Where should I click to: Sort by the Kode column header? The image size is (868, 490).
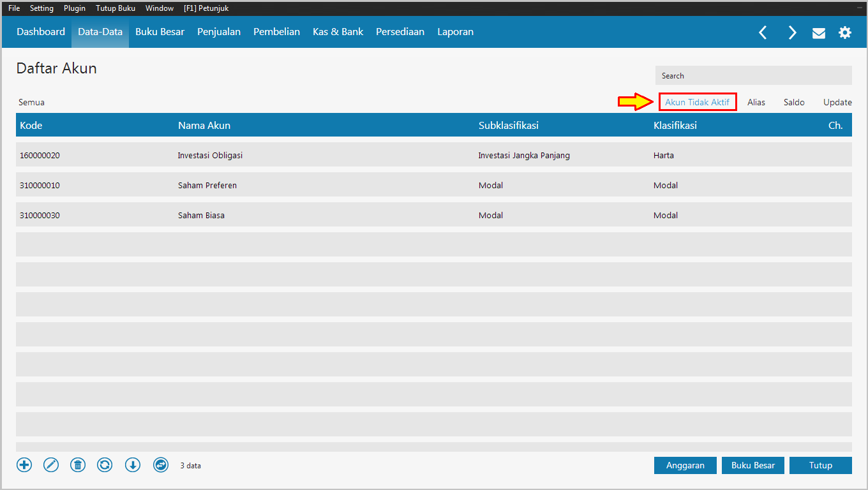pyautogui.click(x=31, y=126)
